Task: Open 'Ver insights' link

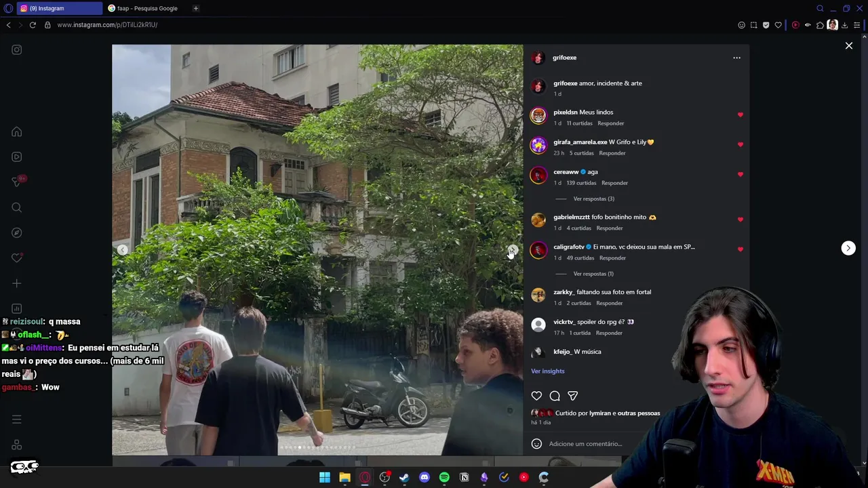Action: pyautogui.click(x=548, y=371)
